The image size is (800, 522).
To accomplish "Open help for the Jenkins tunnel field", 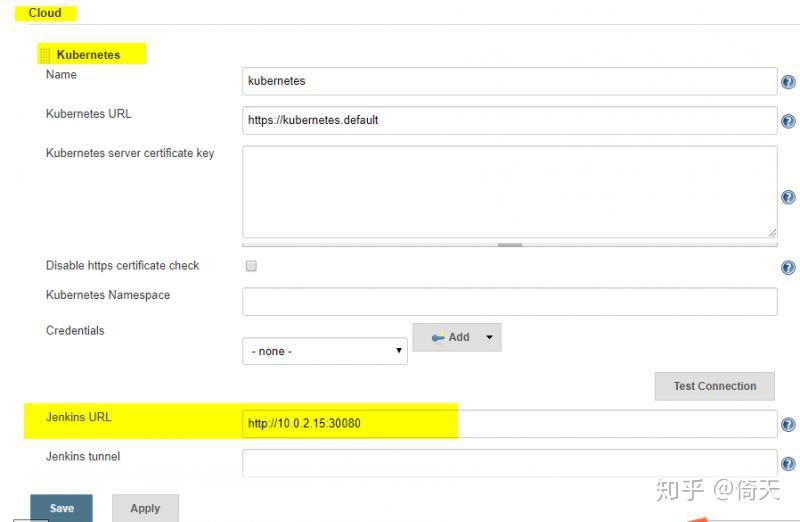I will coord(788,463).
